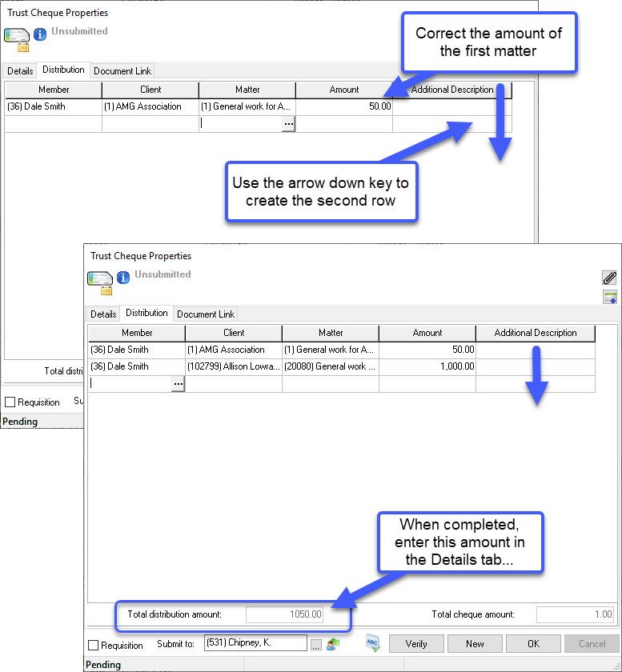Tick the Requisition checkbox in front window
This screenshot has height=672, width=622.
coord(93,645)
